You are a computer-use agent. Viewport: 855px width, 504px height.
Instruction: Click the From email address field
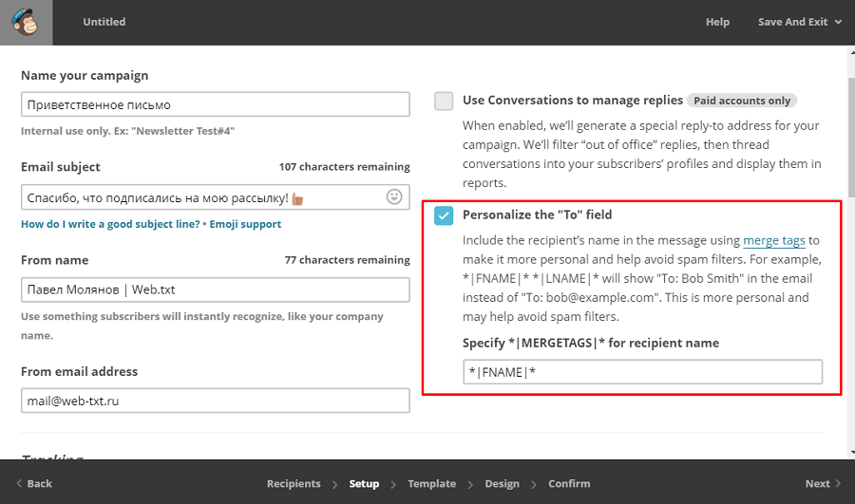216,401
